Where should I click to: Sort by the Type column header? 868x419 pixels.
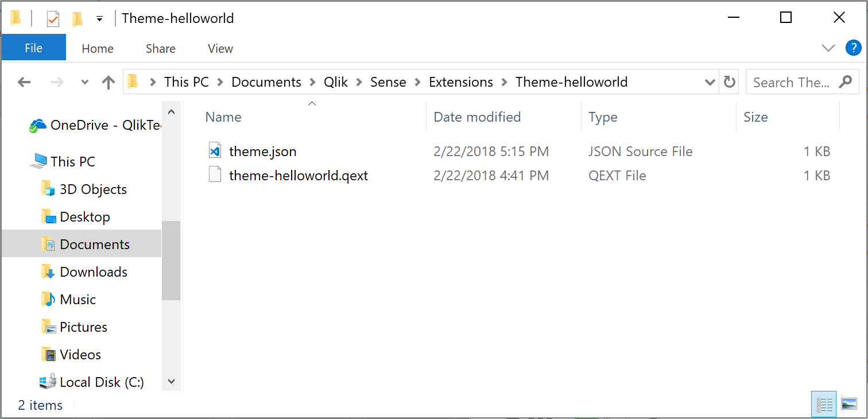603,117
